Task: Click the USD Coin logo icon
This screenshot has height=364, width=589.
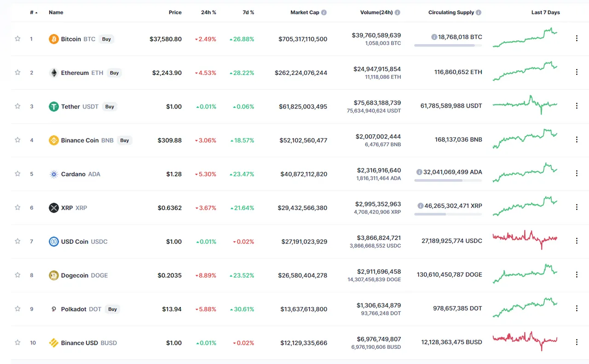Action: [x=54, y=241]
